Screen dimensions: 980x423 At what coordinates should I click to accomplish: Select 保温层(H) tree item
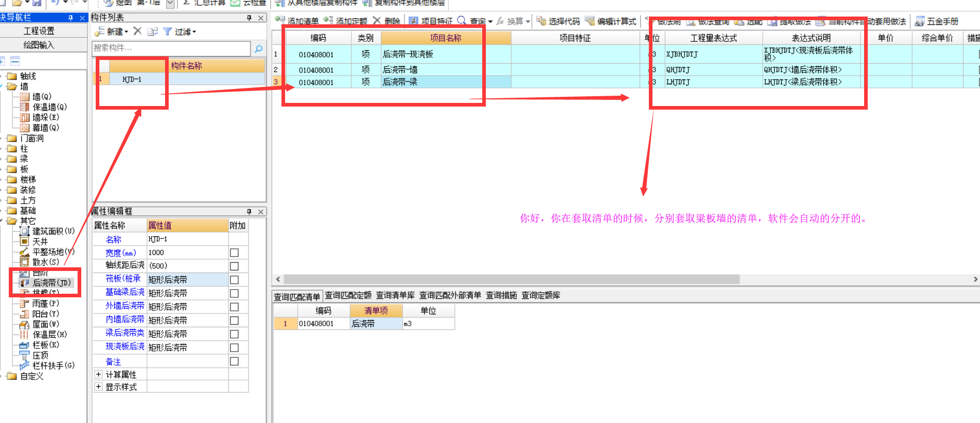[x=50, y=335]
